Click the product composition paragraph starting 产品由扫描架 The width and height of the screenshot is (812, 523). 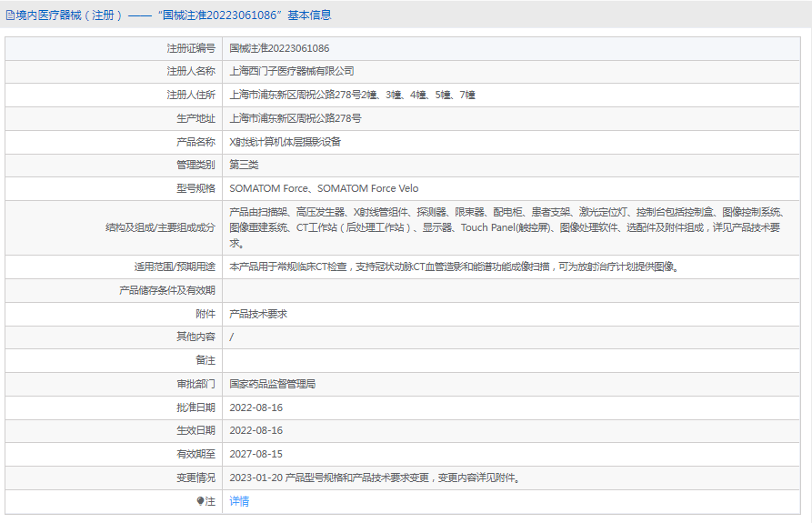click(x=507, y=227)
